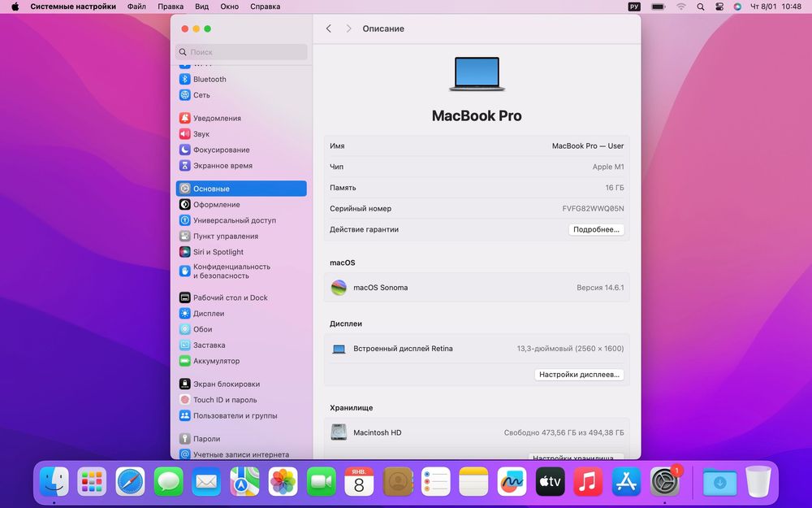Open Рабочий стол и Dock settings
The height and width of the screenshot is (508, 812).
click(x=241, y=297)
